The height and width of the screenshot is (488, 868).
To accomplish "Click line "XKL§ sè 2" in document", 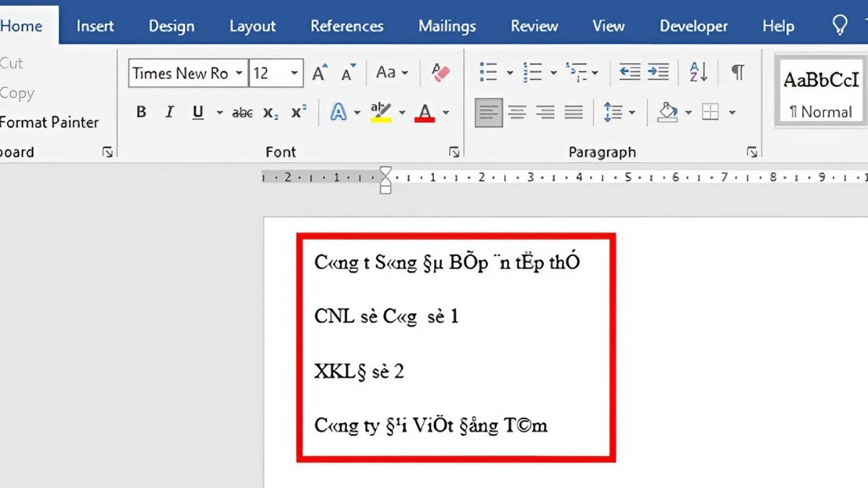I will [x=359, y=372].
